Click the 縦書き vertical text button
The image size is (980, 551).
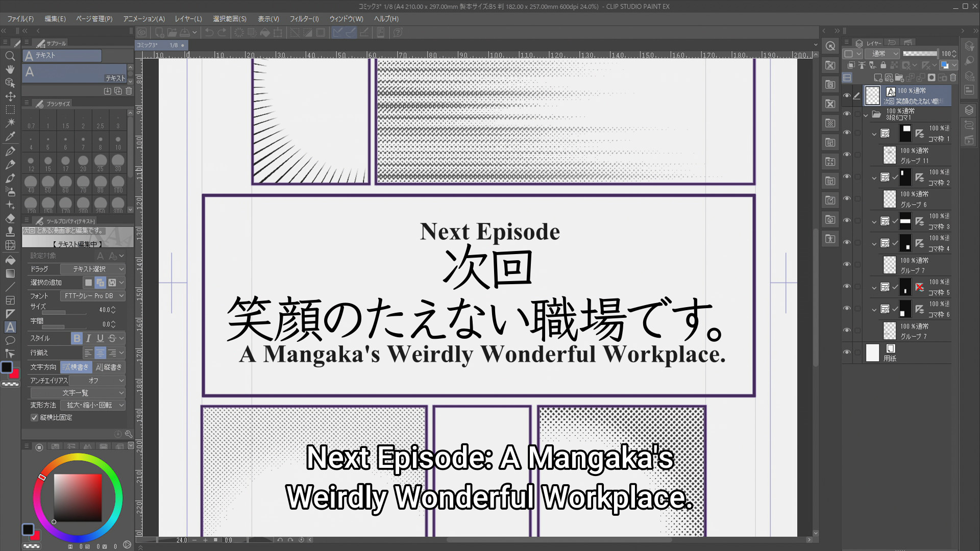point(109,367)
